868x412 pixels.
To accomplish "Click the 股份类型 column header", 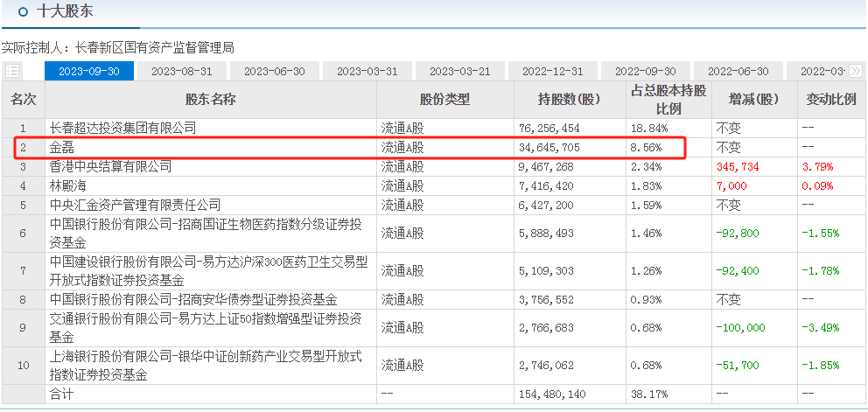I will coord(445,100).
